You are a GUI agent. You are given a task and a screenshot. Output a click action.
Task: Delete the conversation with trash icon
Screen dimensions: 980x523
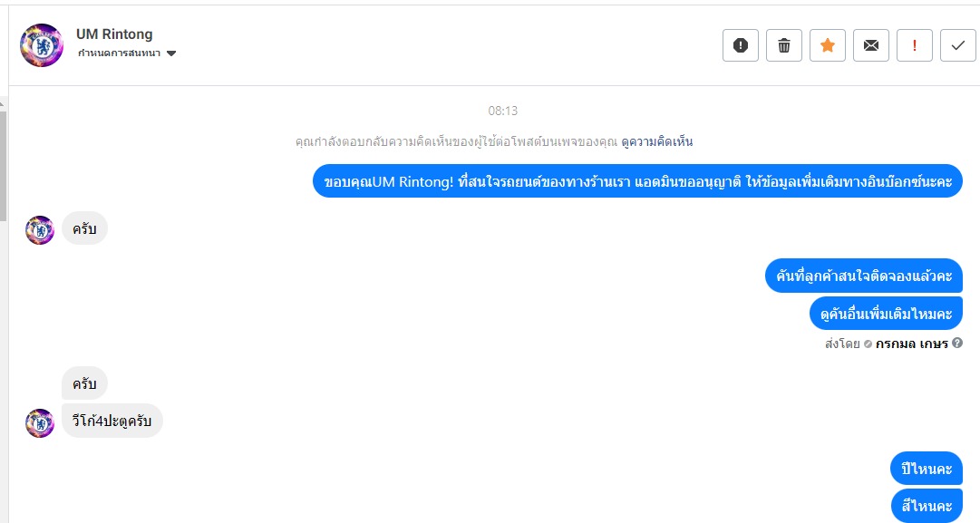tap(784, 45)
